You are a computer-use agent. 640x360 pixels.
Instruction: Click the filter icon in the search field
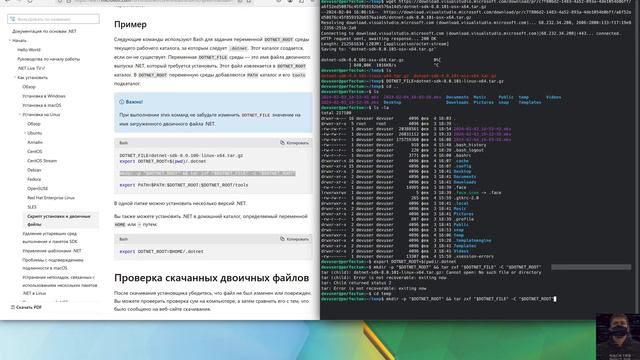[x=12, y=19]
